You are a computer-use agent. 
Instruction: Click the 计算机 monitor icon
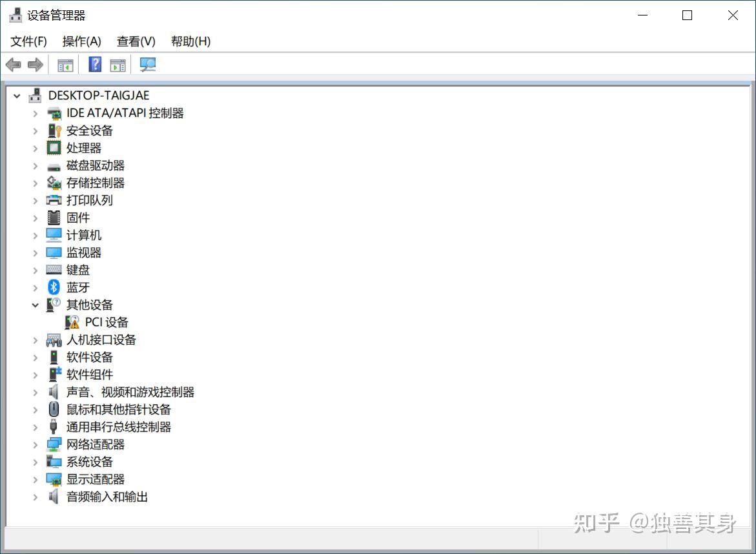pyautogui.click(x=54, y=235)
